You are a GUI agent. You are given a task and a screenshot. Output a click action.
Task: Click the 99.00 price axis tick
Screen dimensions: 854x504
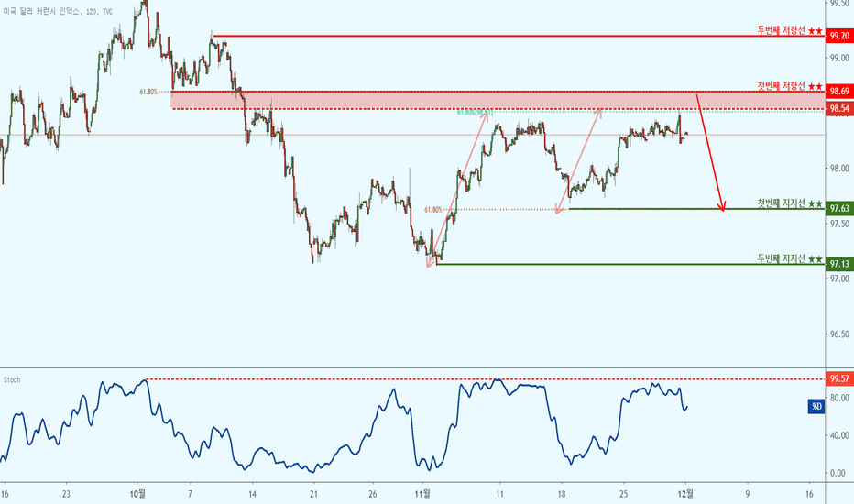pos(839,58)
